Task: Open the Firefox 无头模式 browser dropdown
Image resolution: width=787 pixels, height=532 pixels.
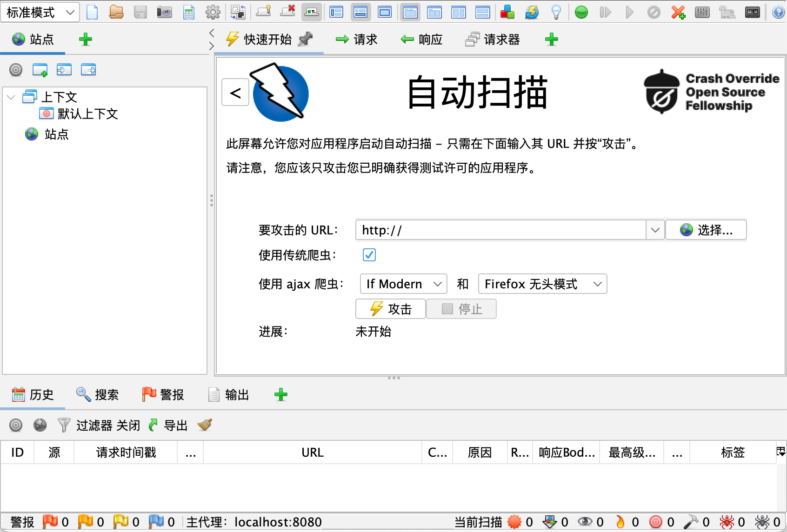Action: 543,284
